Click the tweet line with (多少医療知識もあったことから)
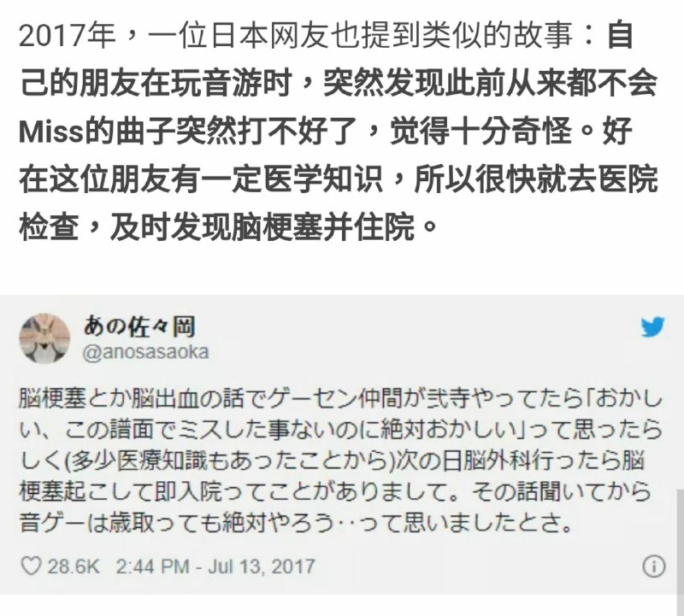 [x=332, y=461]
